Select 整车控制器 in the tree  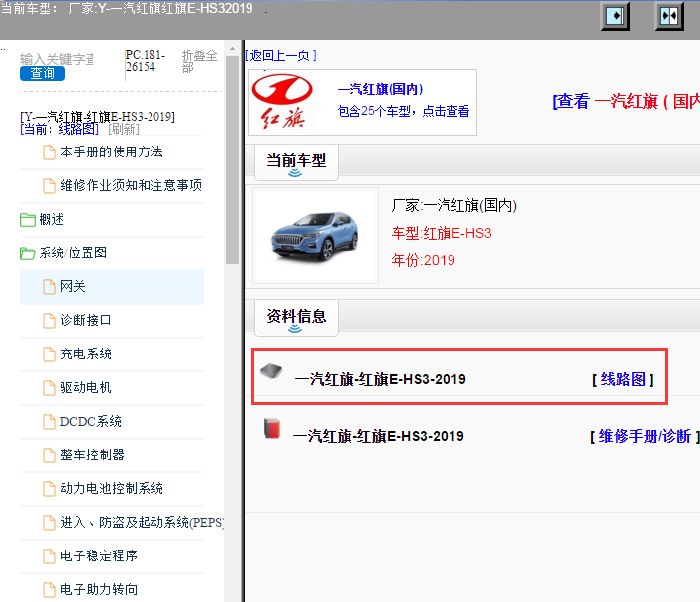(x=92, y=454)
